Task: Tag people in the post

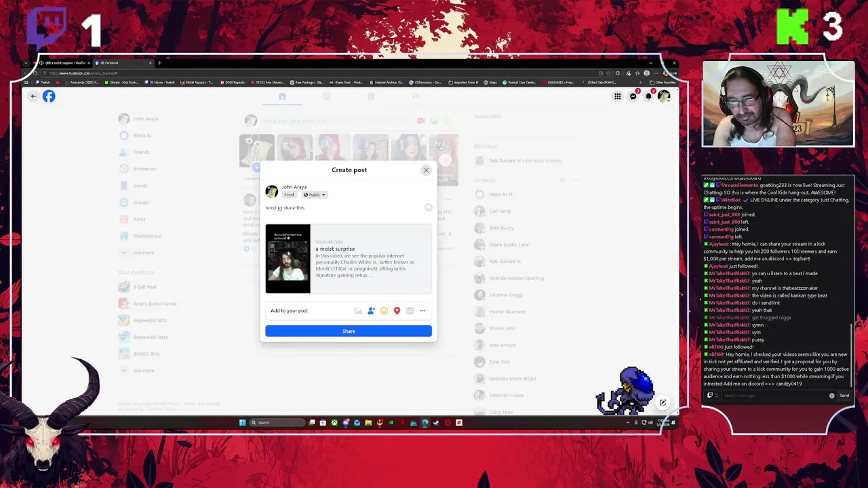Action: [x=371, y=310]
